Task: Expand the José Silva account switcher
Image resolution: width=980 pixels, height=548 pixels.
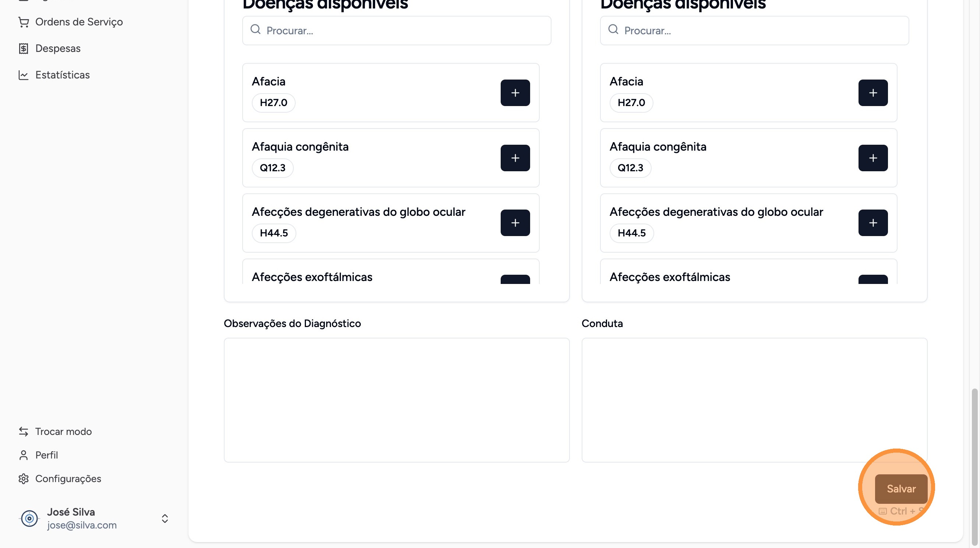Action: (165, 518)
